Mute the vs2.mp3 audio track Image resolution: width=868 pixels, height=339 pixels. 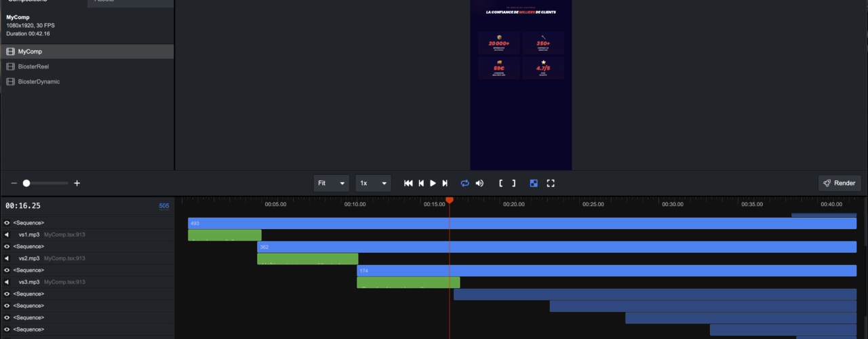pos(7,258)
